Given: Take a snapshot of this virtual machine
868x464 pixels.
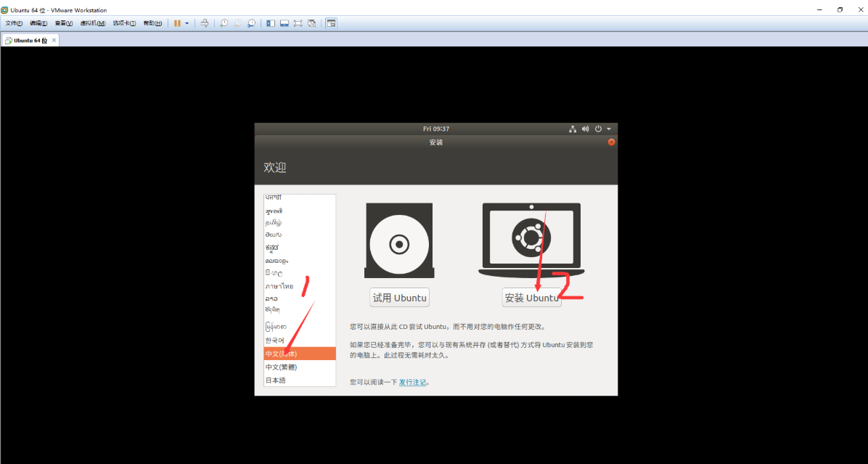Looking at the screenshot, I should 224,23.
